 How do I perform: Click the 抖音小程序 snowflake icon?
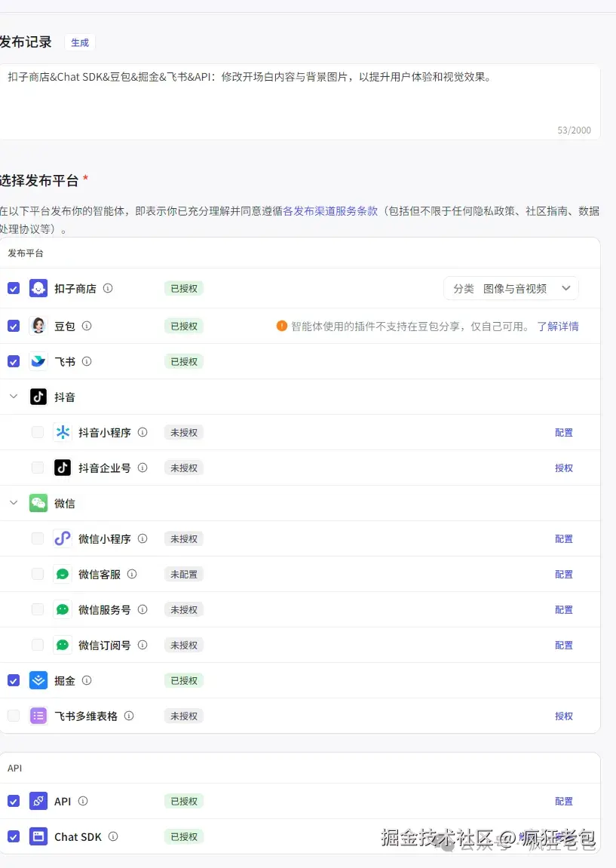tap(63, 432)
